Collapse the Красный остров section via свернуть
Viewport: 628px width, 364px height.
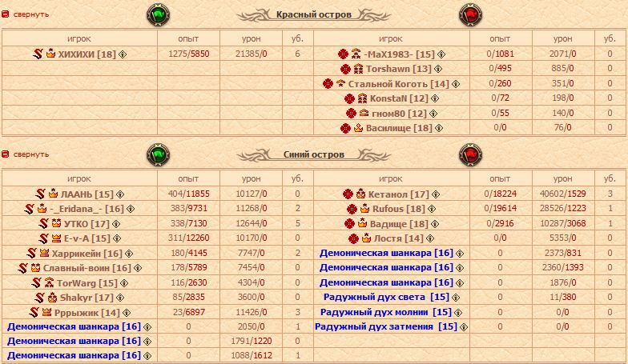(30, 14)
